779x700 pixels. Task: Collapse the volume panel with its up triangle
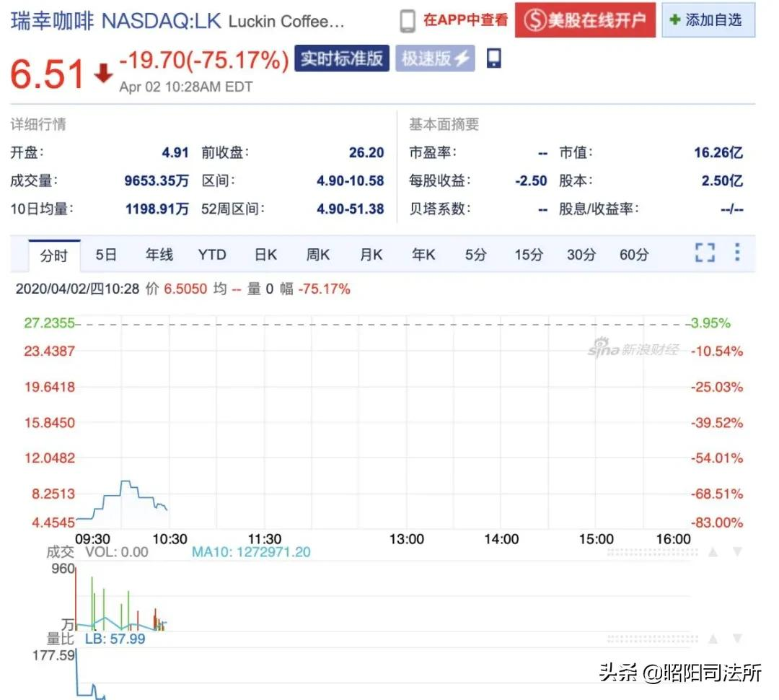pyautogui.click(x=713, y=553)
